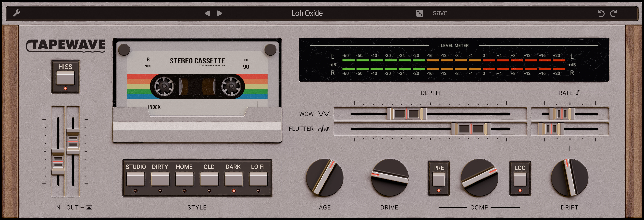Screen dimensions: 644x220
Task: Toggle the LOC compressor button
Action: [x=520, y=179]
